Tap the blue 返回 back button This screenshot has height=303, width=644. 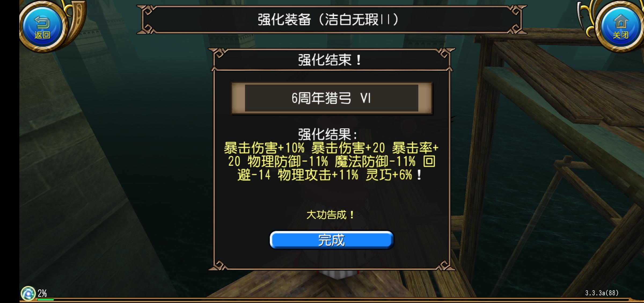coord(42,27)
